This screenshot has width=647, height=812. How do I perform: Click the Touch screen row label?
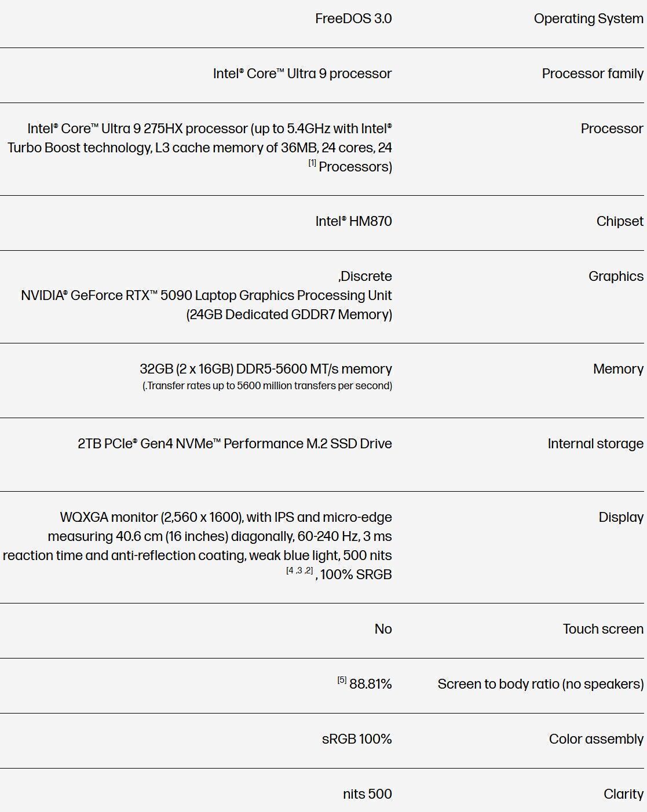[602, 629]
